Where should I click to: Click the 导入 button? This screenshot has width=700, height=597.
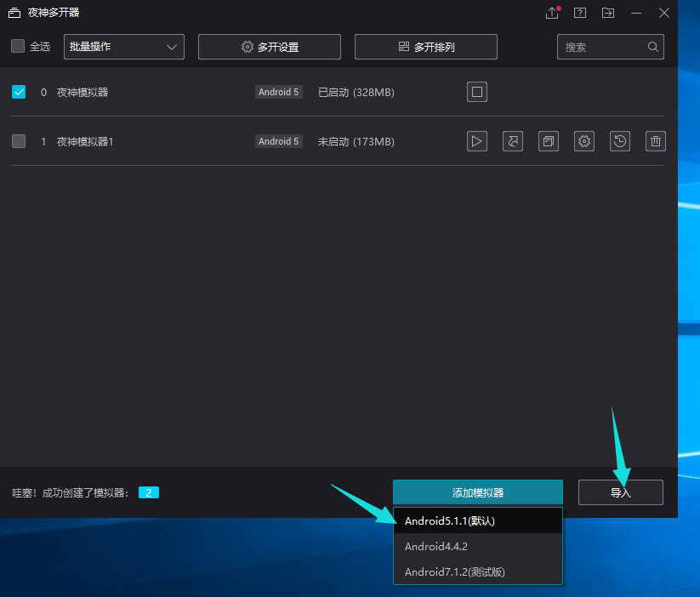point(621,492)
